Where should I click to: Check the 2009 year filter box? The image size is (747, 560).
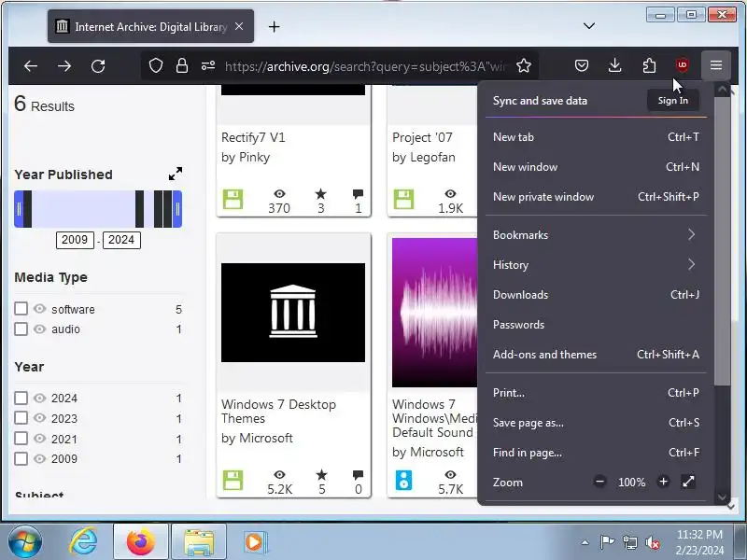[21, 458]
